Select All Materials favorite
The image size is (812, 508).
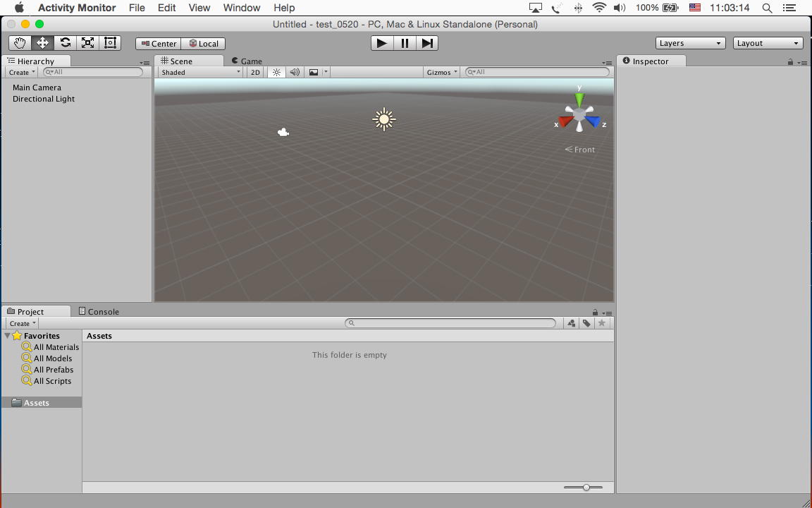click(x=50, y=347)
